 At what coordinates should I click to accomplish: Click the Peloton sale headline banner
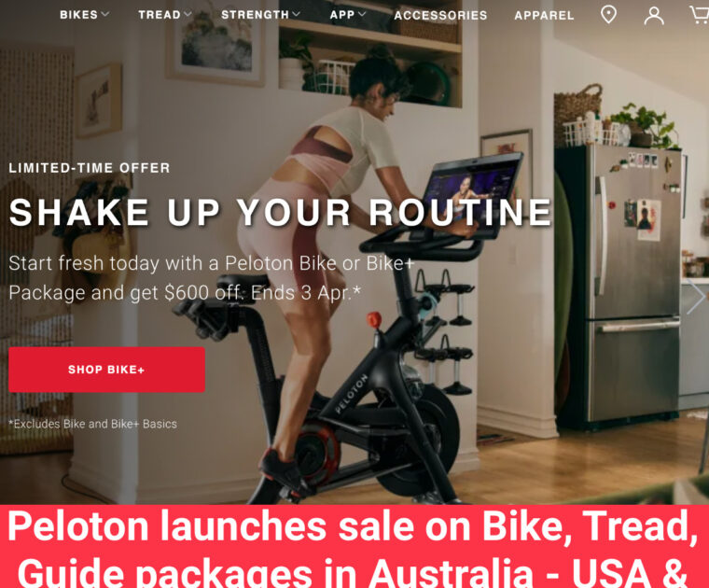(x=354, y=546)
